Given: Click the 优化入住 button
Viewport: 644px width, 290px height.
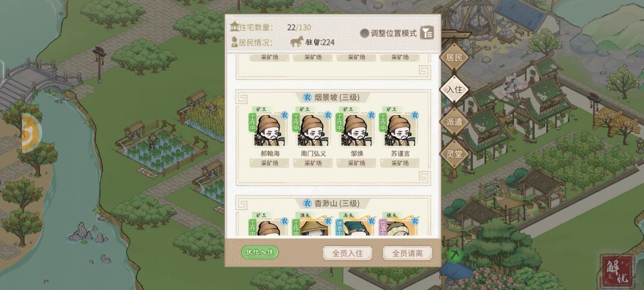Looking at the screenshot, I should click(x=260, y=252).
